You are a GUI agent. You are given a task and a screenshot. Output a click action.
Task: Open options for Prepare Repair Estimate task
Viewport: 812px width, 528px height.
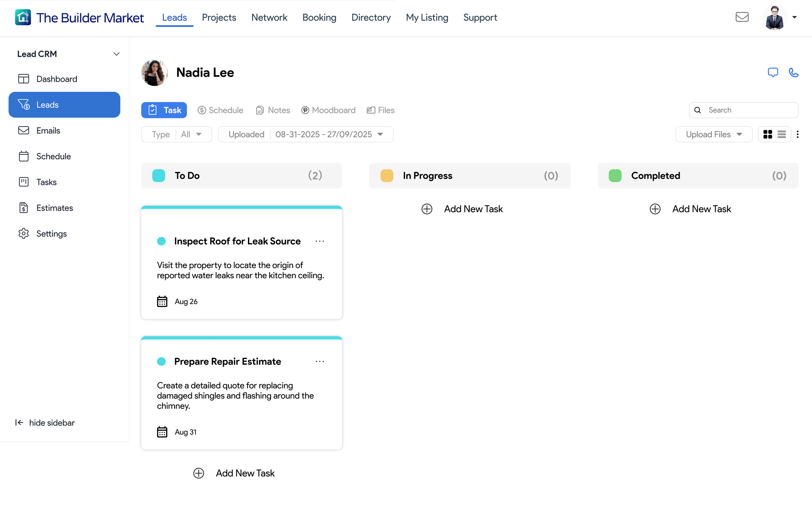[319, 361]
